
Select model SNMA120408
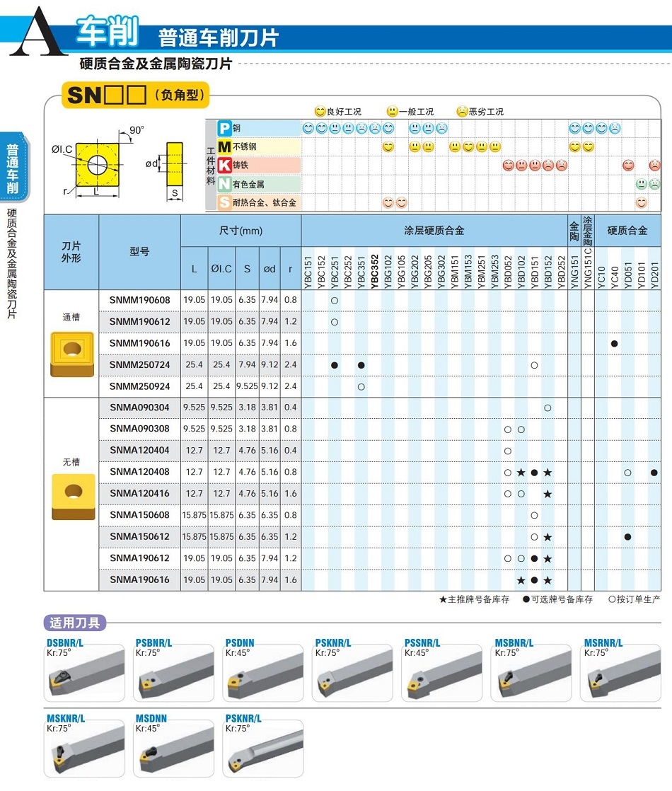140,472
